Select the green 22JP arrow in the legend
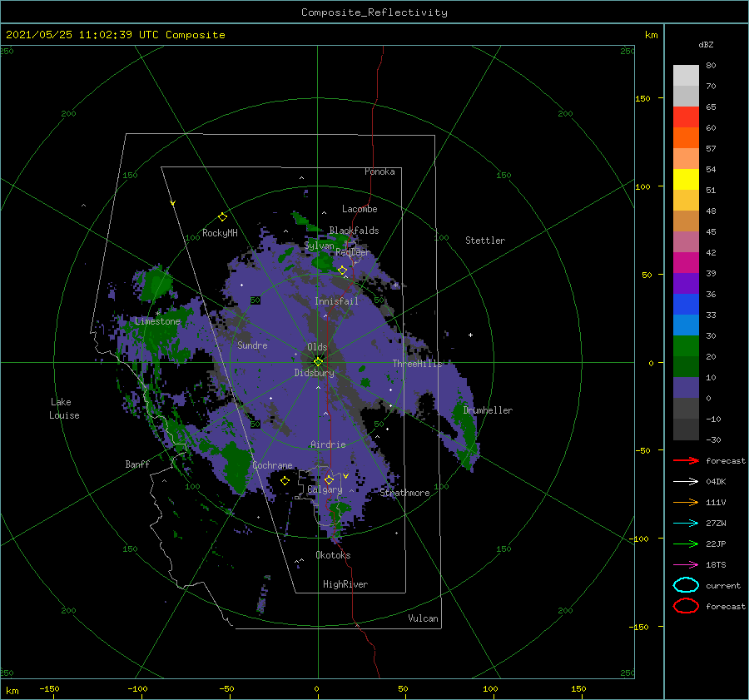The height and width of the screenshot is (700, 749). point(686,544)
